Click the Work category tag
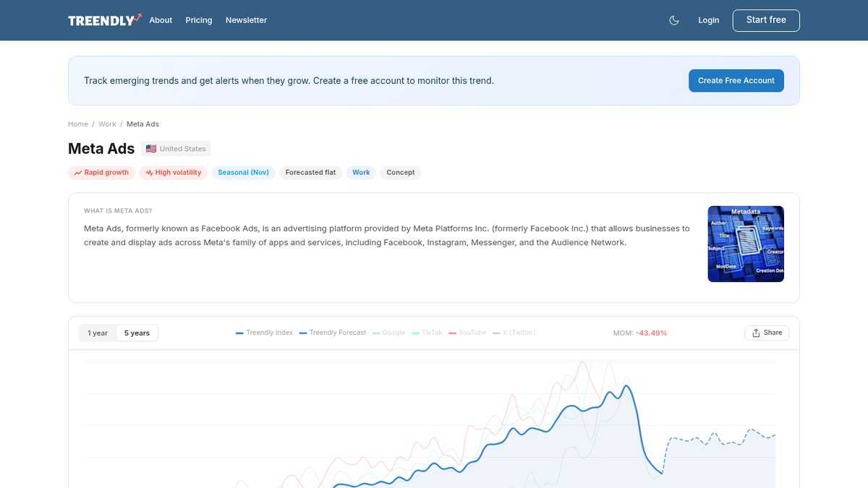 361,173
